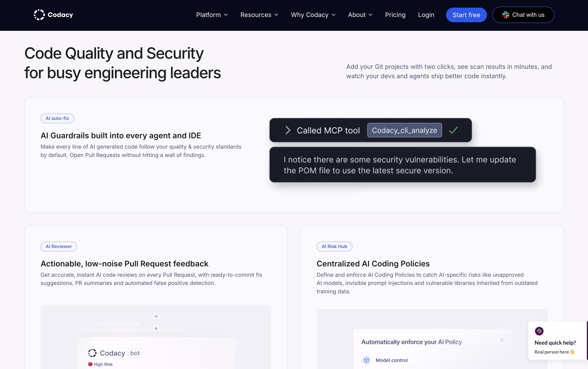Viewport: 588px width, 369px height.
Task: Open the Platform dropdown menu
Action: [212, 15]
